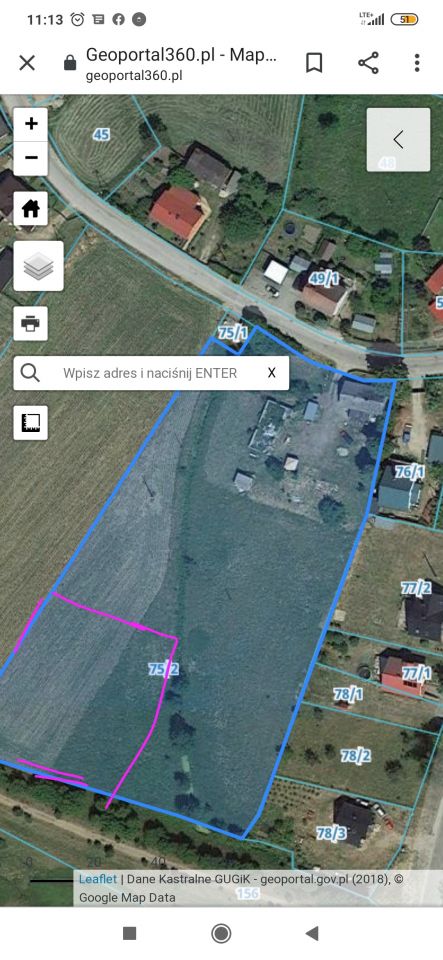This screenshot has height=960, width=443.
Task: Expand the side panel chevron
Action: (398, 140)
